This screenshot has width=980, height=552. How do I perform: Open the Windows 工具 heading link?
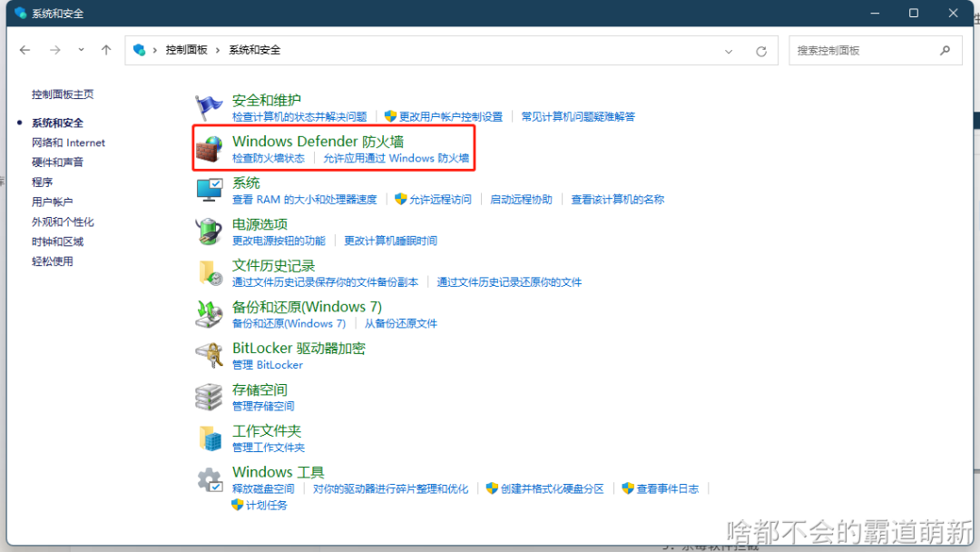[279, 472]
